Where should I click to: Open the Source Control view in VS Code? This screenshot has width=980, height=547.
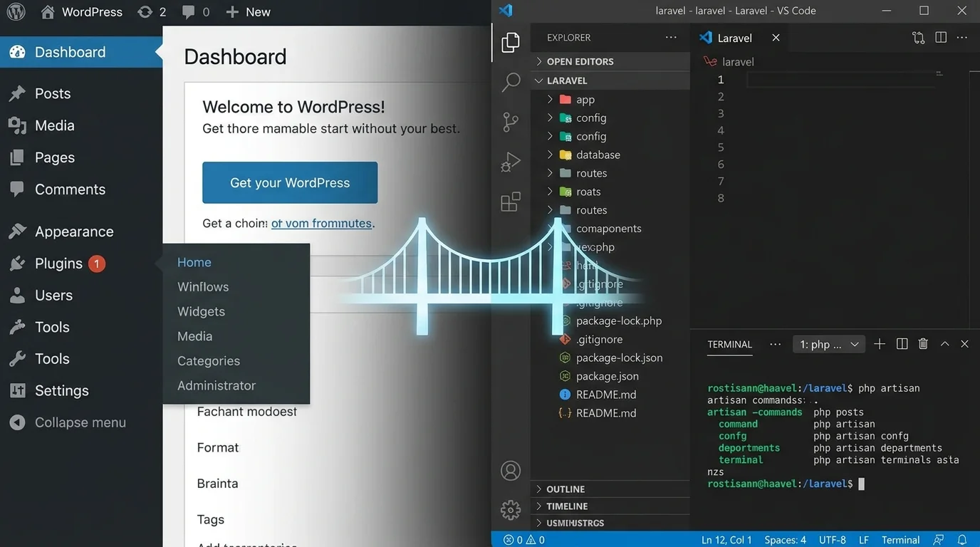point(511,122)
